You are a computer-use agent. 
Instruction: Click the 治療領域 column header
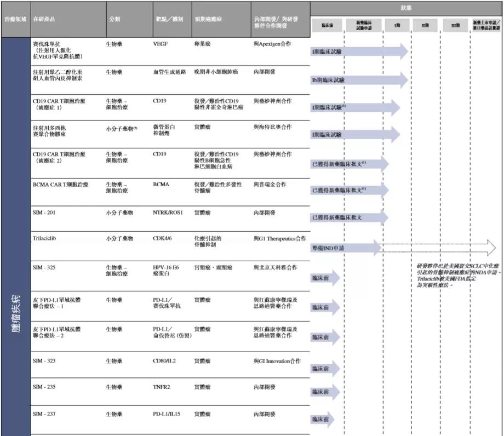pyautogui.click(x=15, y=19)
